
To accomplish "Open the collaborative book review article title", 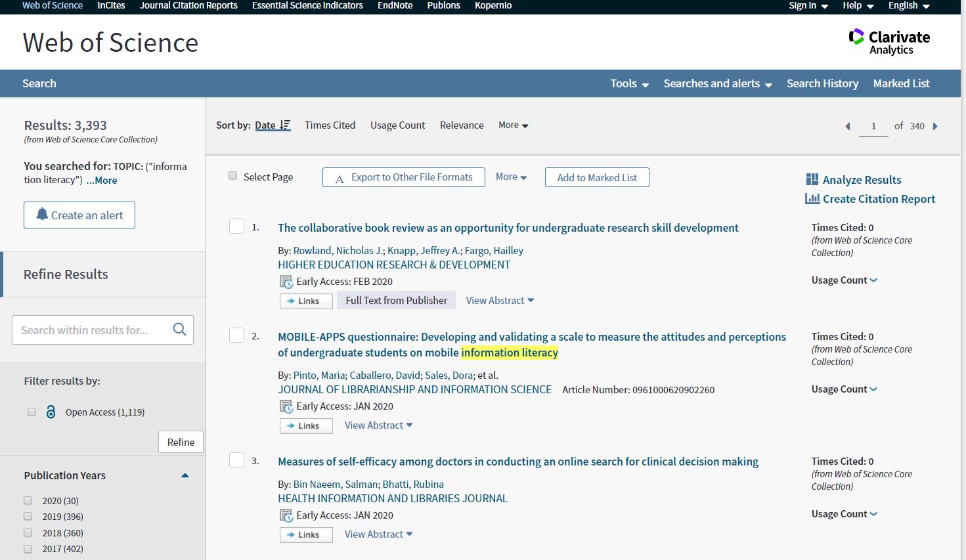I will (508, 228).
